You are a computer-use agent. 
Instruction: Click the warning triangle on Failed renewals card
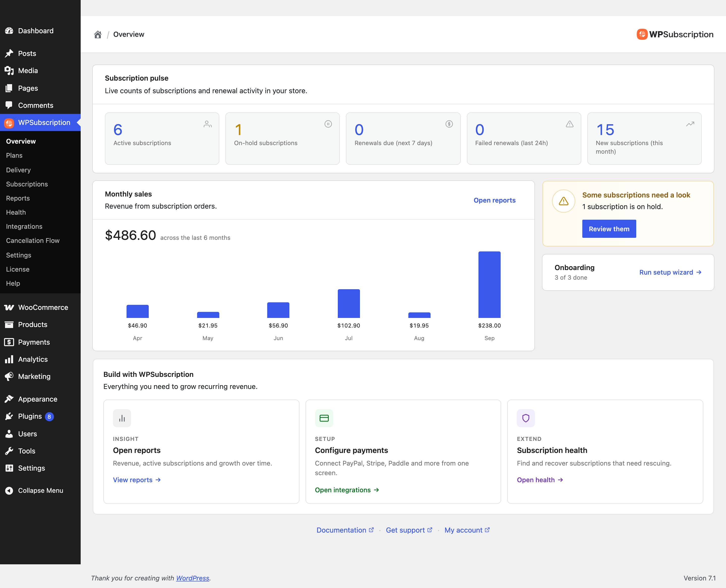(570, 124)
